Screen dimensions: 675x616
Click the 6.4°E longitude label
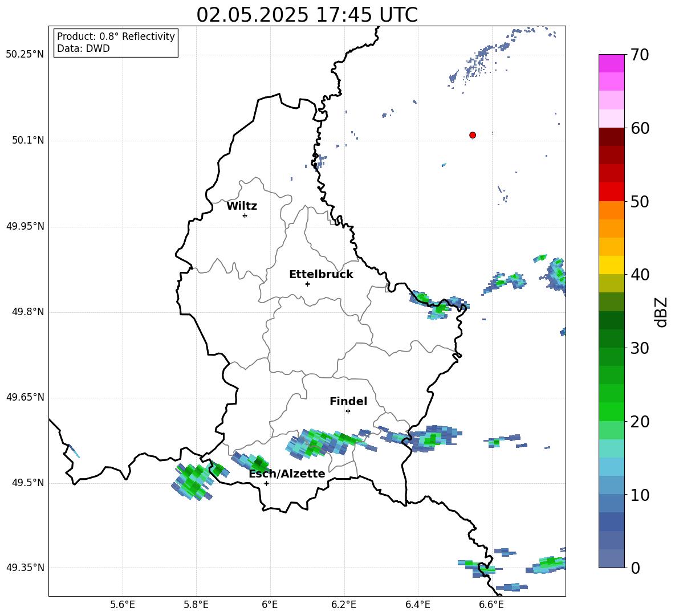click(x=417, y=605)
